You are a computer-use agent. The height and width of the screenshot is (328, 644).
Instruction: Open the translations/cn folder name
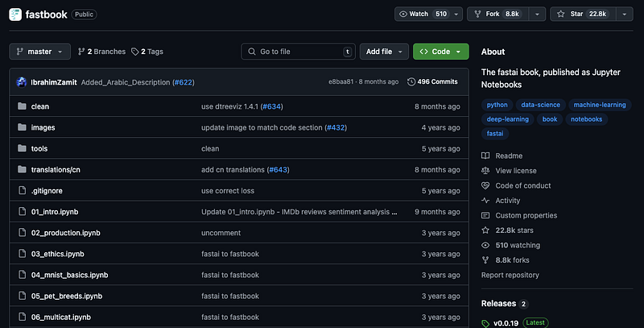tap(56, 169)
